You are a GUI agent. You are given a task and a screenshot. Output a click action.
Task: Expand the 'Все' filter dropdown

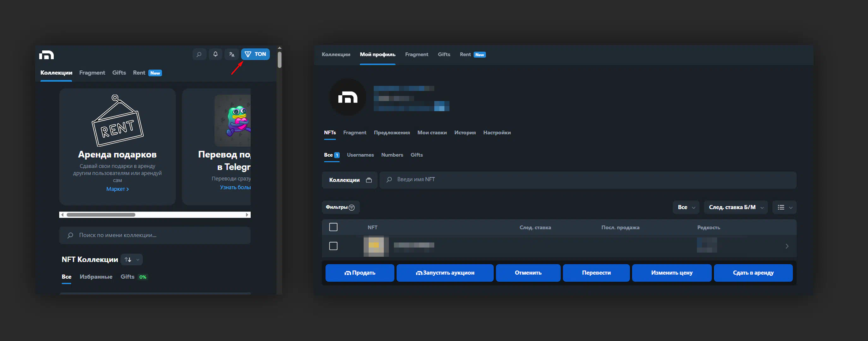click(x=686, y=207)
